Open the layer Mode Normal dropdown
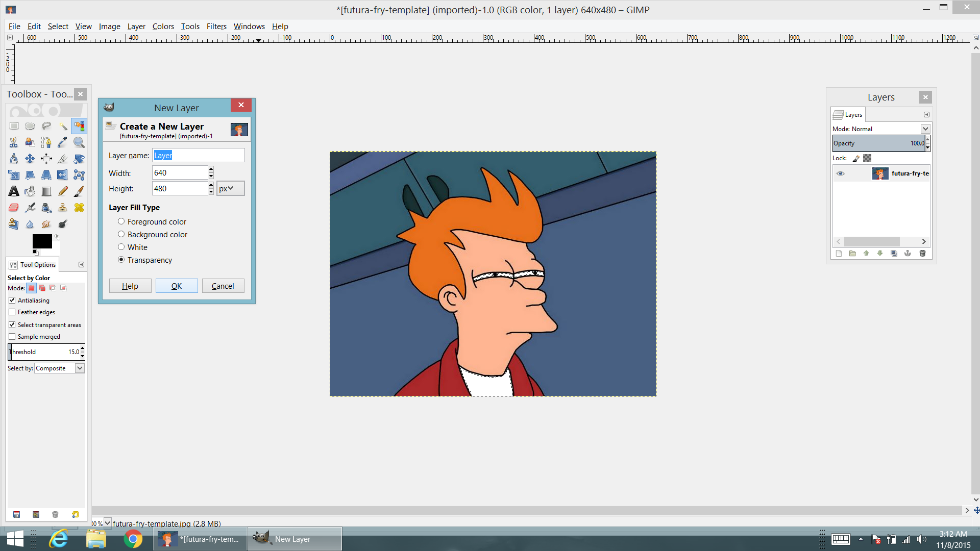 point(925,129)
